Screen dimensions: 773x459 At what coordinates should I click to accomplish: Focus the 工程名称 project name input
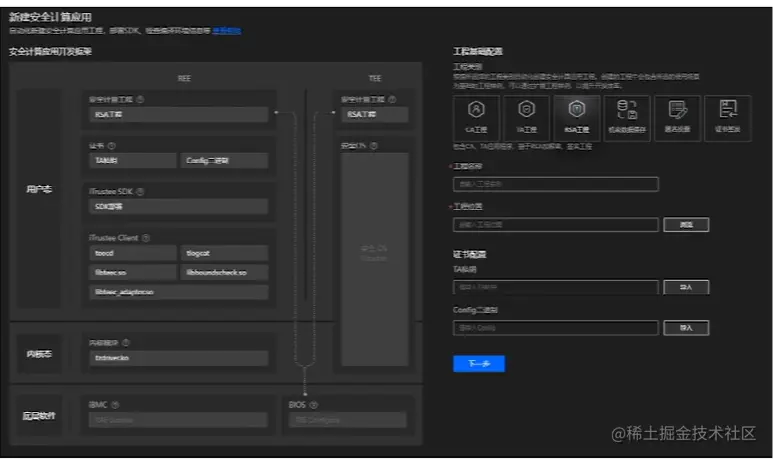[x=556, y=184]
